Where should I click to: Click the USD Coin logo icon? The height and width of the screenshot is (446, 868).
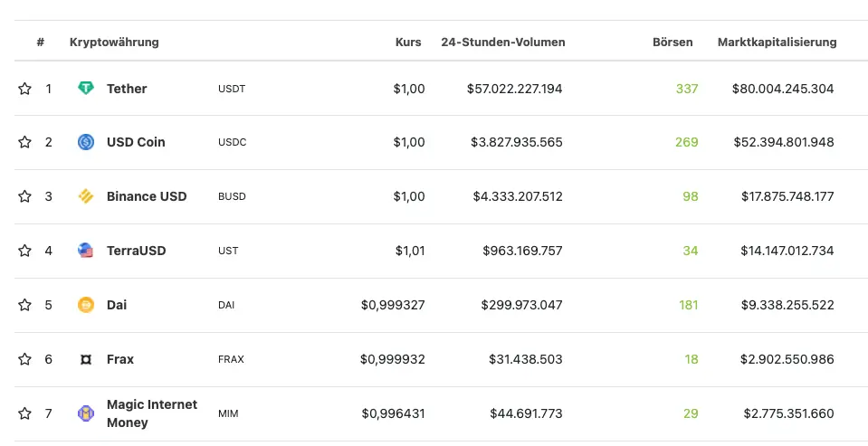[86, 142]
